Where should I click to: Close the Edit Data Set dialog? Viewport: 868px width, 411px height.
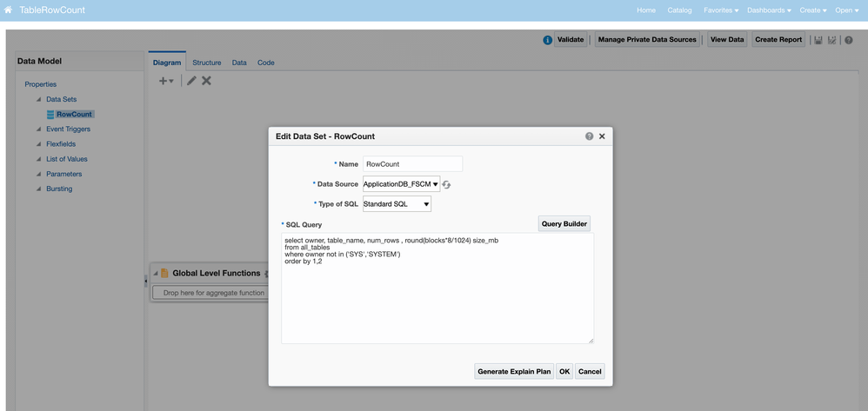point(602,136)
